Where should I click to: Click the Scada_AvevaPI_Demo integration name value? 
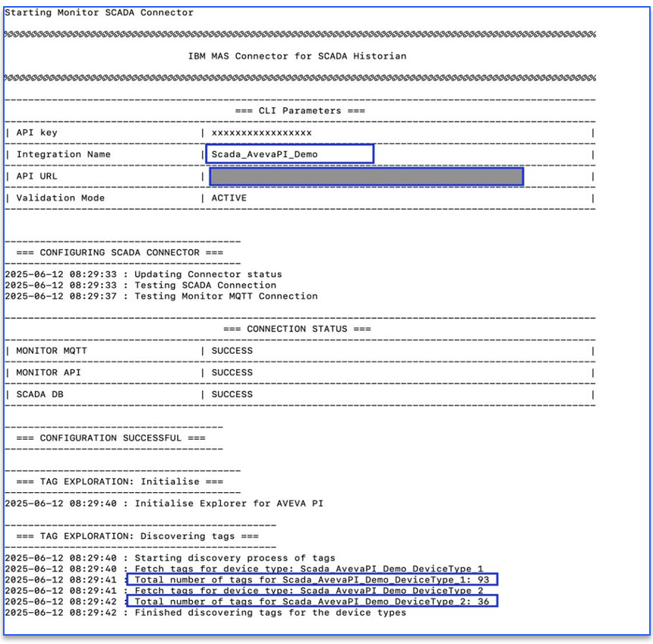pyautogui.click(x=290, y=154)
